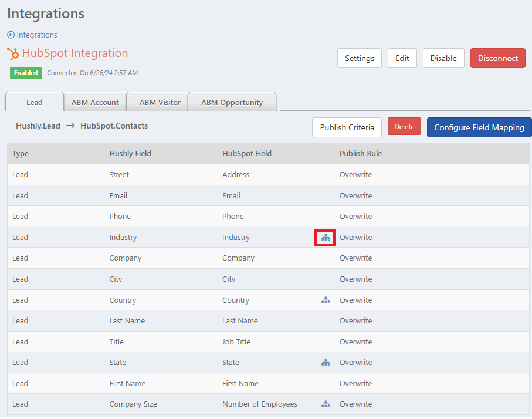The image size is (532, 419).
Task: Click the Company Size Hushly field cell
Action: click(133, 404)
